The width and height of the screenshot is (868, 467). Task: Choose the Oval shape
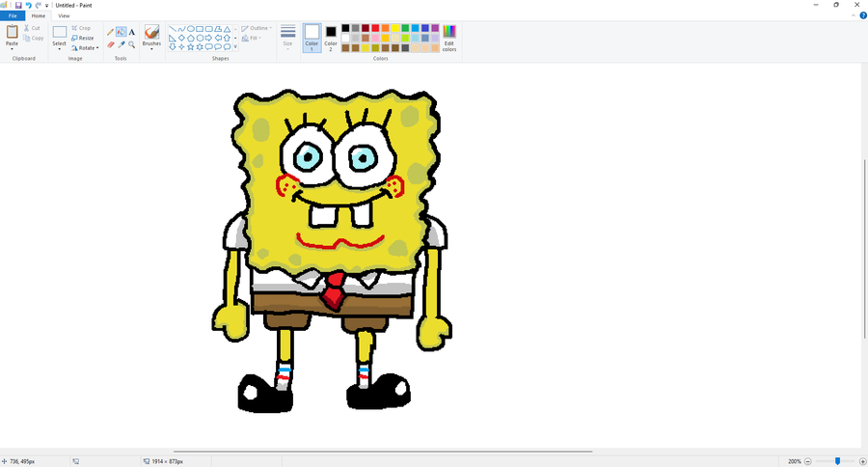pyautogui.click(x=190, y=29)
